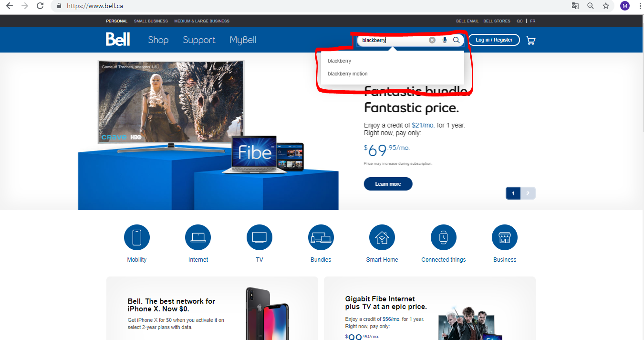Show carousel slide 2
The image size is (644, 340).
pyautogui.click(x=528, y=193)
